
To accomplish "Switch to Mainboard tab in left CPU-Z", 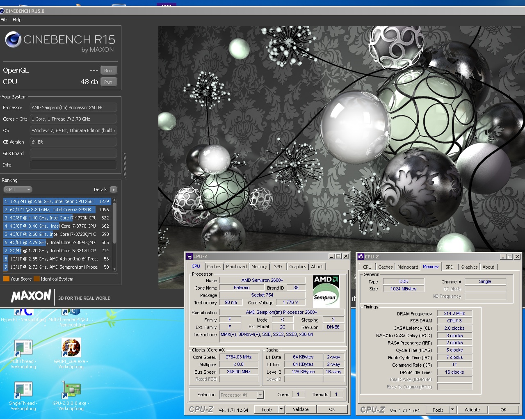I will [x=236, y=267].
